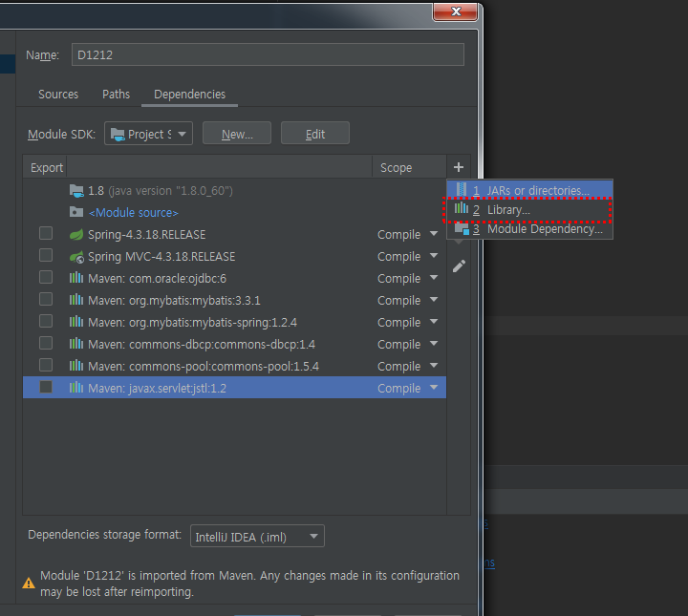This screenshot has height=616, width=688.
Task: Choose JARs or directories menu item
Action: 530,190
